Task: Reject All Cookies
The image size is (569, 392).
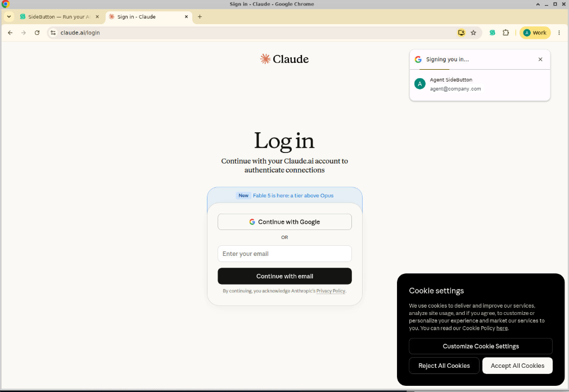Action: pyautogui.click(x=444, y=366)
